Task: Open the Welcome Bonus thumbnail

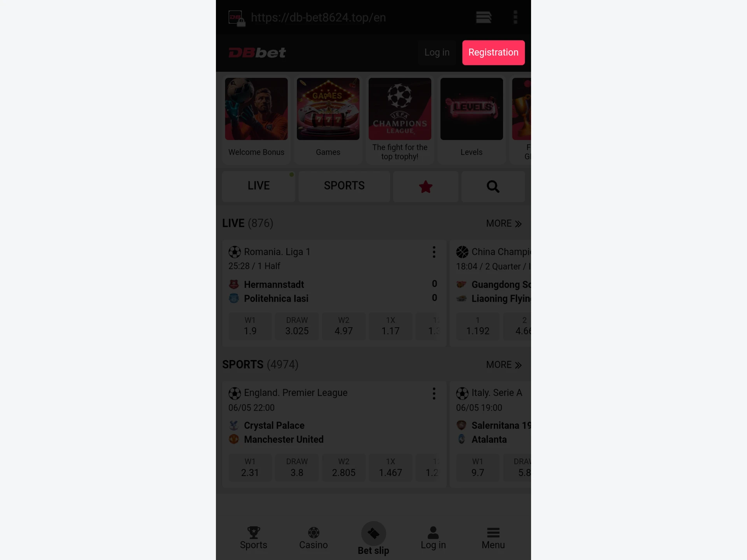Action: tap(256, 109)
